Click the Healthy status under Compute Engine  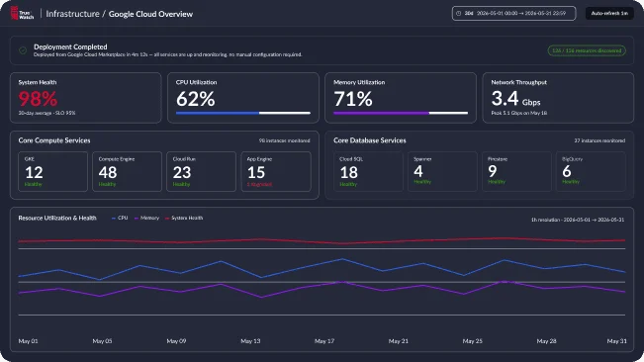point(107,184)
